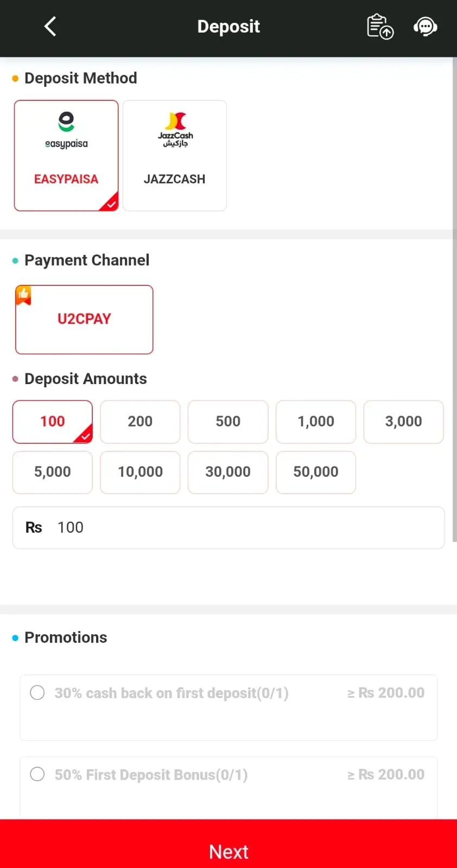Select the 500 deposit amount

click(228, 422)
